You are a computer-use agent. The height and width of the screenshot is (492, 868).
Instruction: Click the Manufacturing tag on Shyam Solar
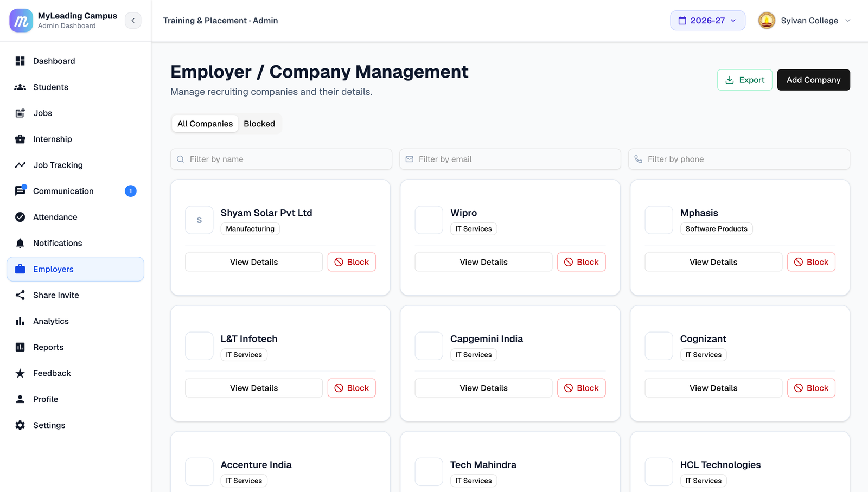(250, 229)
